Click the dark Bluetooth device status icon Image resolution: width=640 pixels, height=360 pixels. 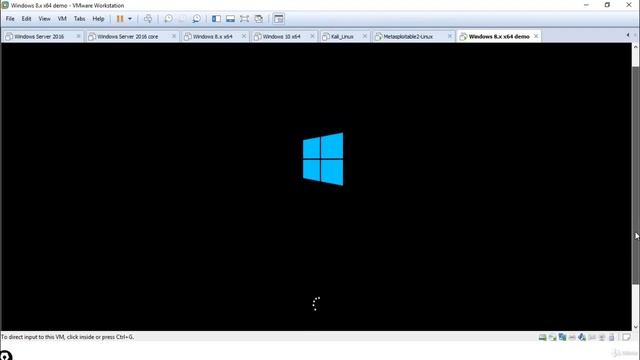(x=582, y=337)
